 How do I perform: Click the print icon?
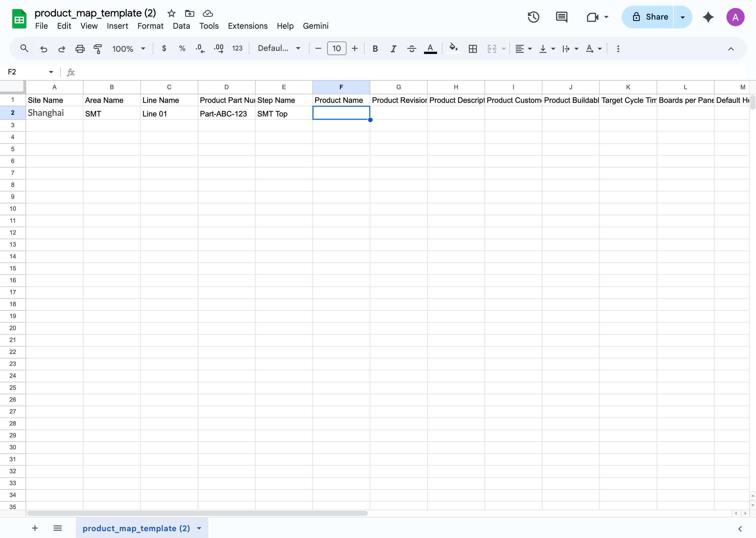80,49
